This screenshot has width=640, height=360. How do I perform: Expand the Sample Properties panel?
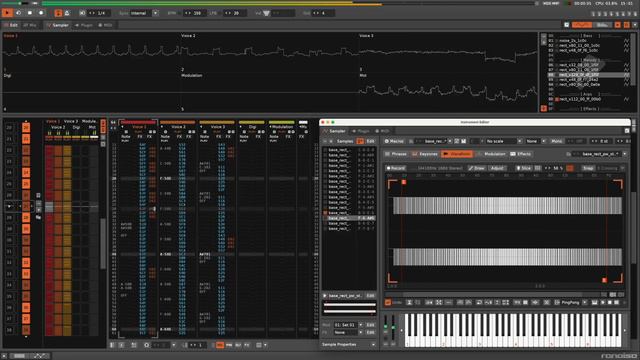(349, 344)
